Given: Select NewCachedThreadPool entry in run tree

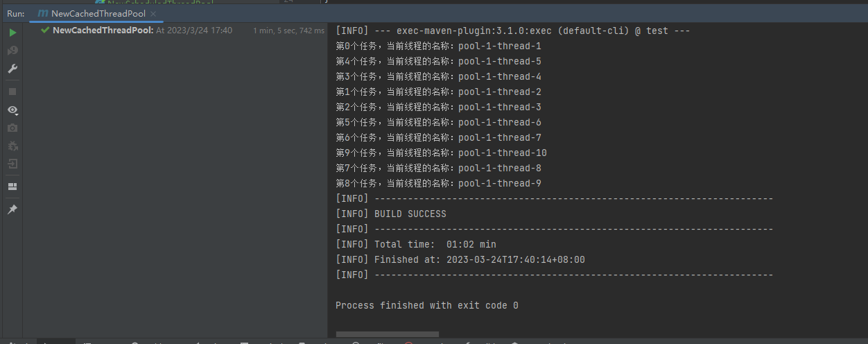Looking at the screenshot, I should pos(103,31).
